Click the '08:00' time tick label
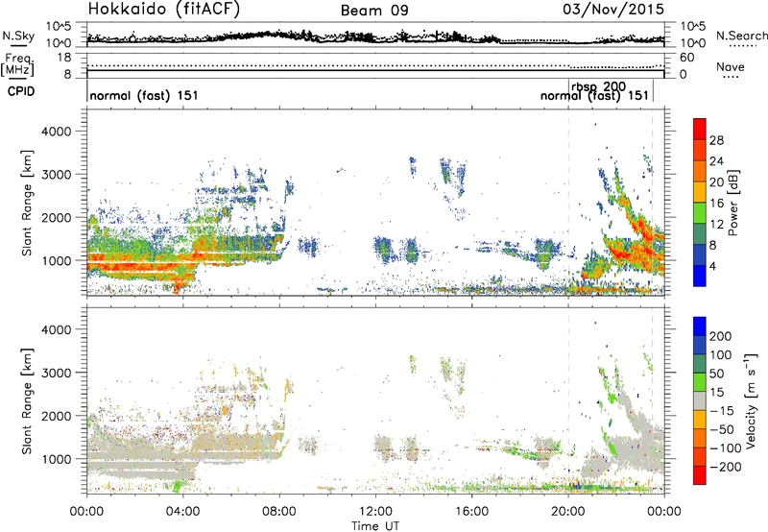Image resolution: width=768 pixels, height=532 pixels. tap(279, 512)
